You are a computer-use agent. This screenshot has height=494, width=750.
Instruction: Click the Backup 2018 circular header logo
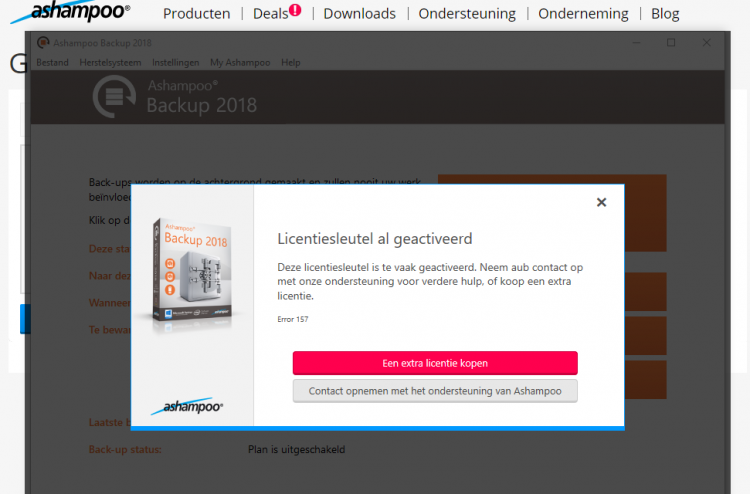[x=114, y=97]
